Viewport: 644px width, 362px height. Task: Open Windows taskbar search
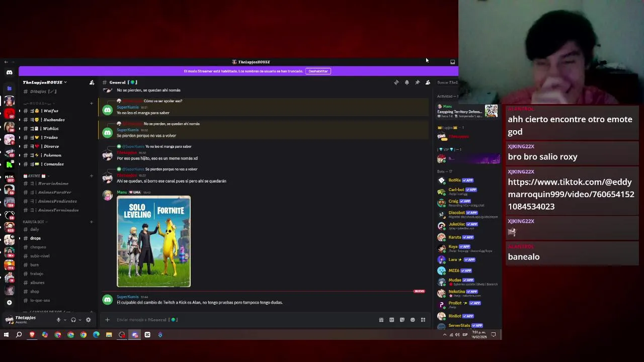pyautogui.click(x=19, y=335)
